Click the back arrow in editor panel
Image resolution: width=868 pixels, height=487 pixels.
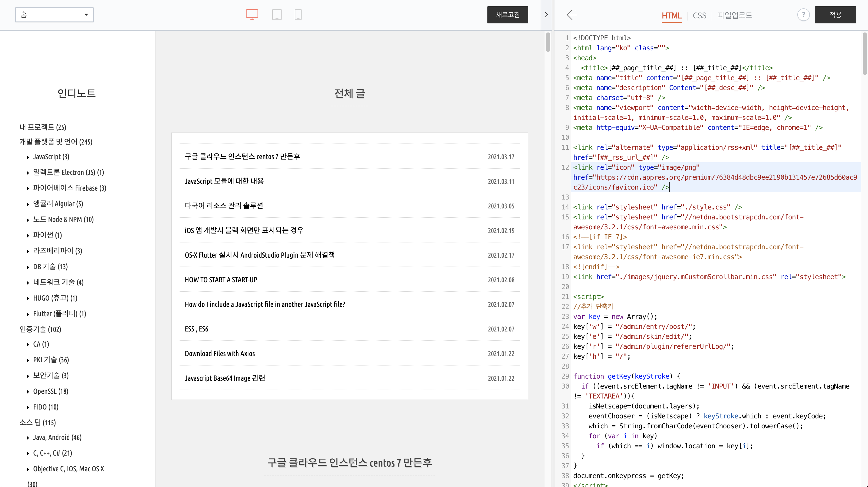tap(572, 15)
